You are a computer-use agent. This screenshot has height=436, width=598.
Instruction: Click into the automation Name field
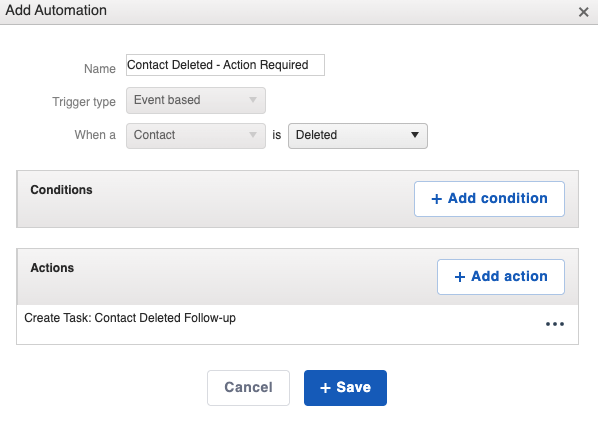pyautogui.click(x=225, y=65)
